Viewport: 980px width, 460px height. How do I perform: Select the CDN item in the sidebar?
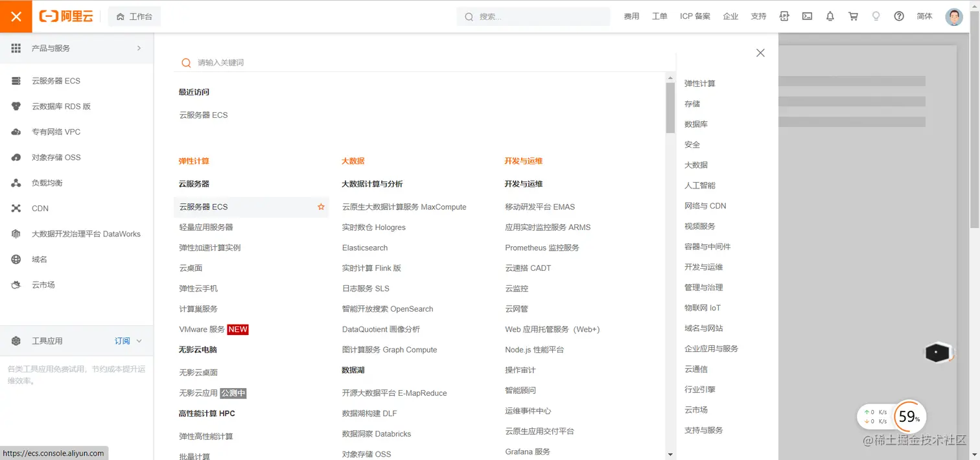tap(39, 208)
